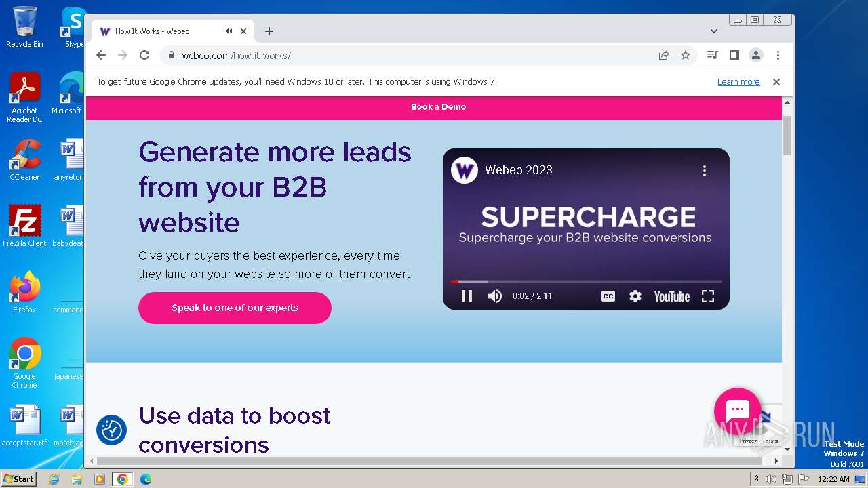Open Google Chrome desktop shortcut

pos(24,363)
